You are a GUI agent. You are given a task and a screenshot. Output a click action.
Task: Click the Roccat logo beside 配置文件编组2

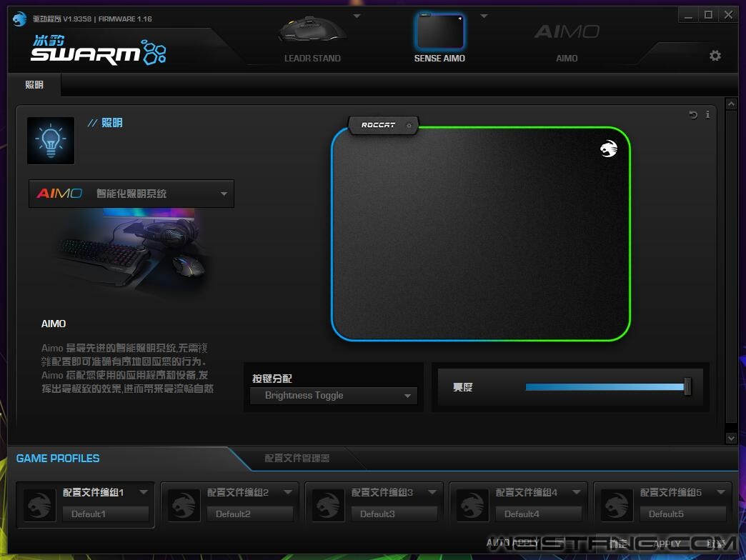(x=184, y=505)
